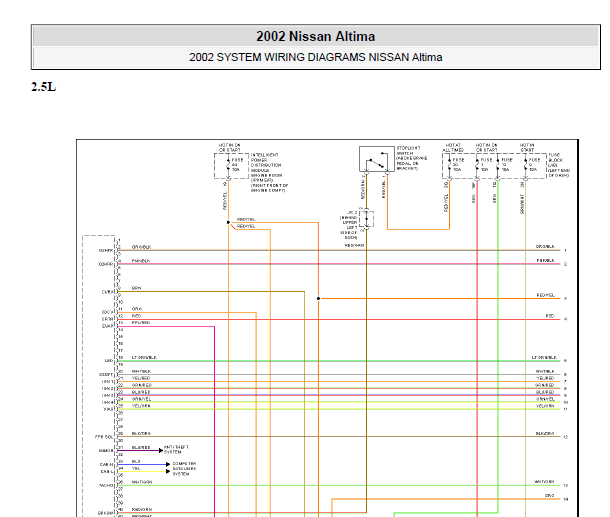Click the "2.5L" engine heading

(44, 87)
